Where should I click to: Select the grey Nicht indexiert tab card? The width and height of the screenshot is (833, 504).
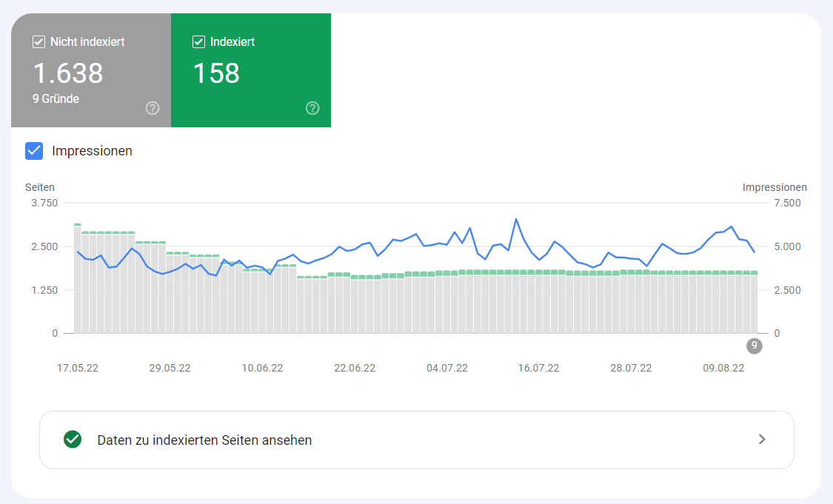(90, 70)
